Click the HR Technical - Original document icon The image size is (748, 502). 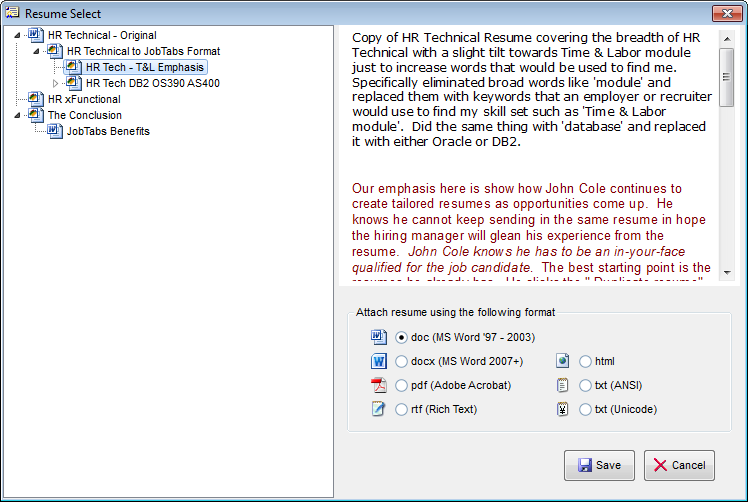pos(36,35)
